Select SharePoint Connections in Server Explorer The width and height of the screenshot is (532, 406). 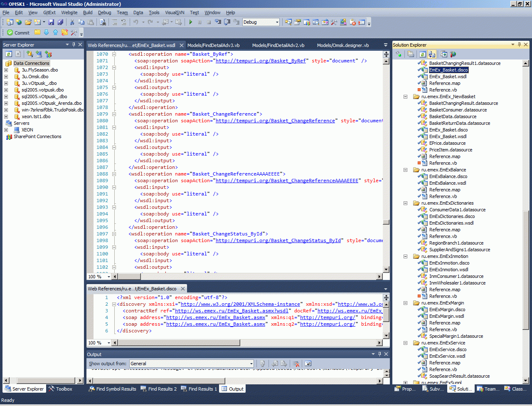(37, 136)
